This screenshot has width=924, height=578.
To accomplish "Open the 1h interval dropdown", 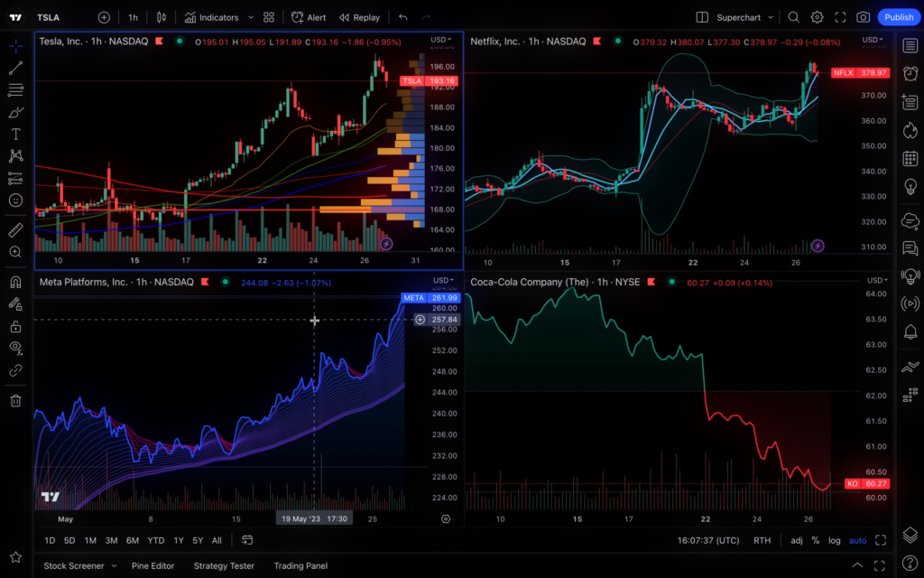I will pyautogui.click(x=134, y=17).
